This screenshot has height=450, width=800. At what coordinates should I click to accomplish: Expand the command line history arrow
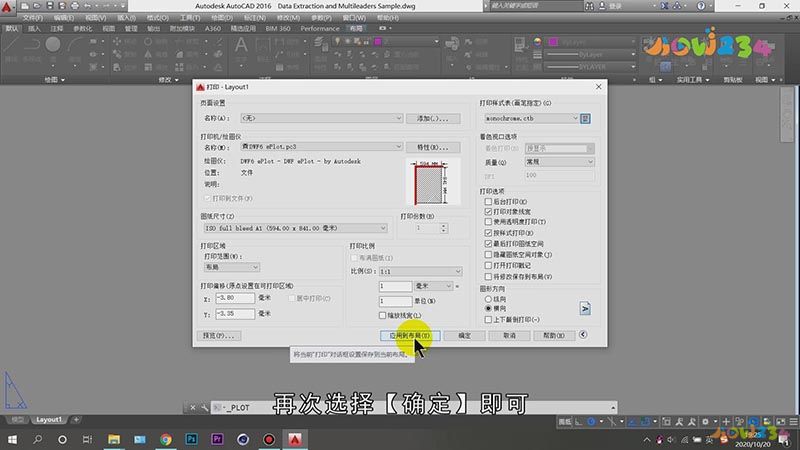[x=613, y=408]
